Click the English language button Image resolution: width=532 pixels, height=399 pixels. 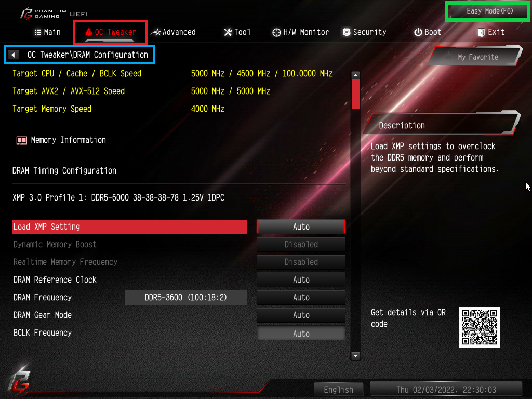[x=338, y=390]
